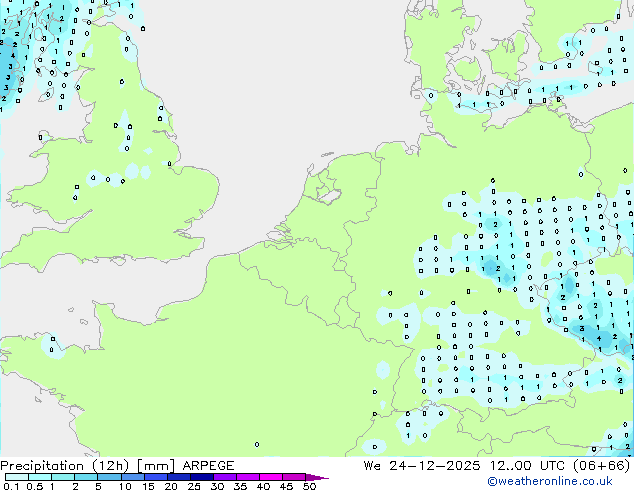This screenshot has height=490, width=634.
Task: Click the "10" legend scale label
Action: click(x=125, y=486)
